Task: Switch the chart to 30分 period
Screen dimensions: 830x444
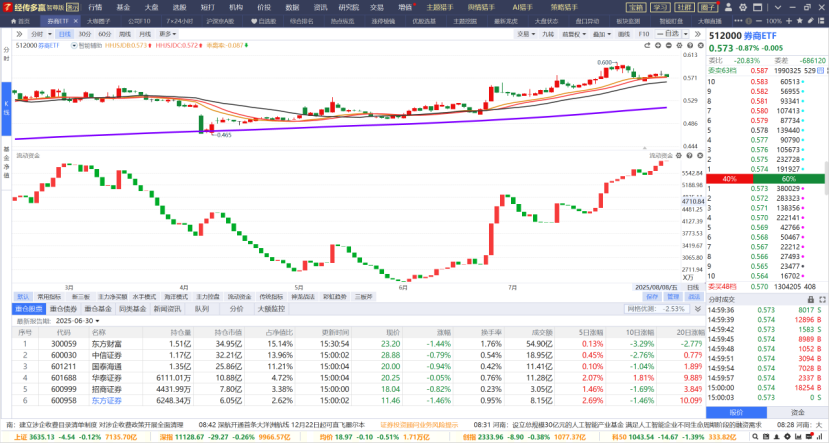Action: [x=84, y=33]
